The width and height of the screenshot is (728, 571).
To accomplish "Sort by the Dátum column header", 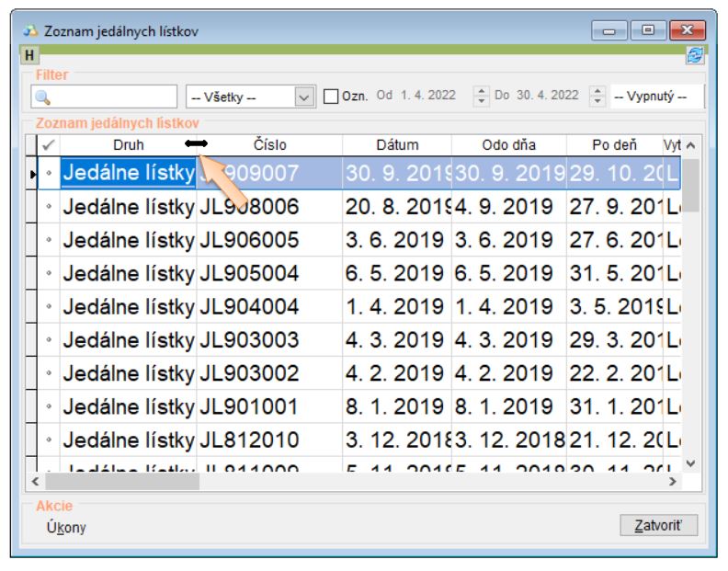I will point(397,145).
